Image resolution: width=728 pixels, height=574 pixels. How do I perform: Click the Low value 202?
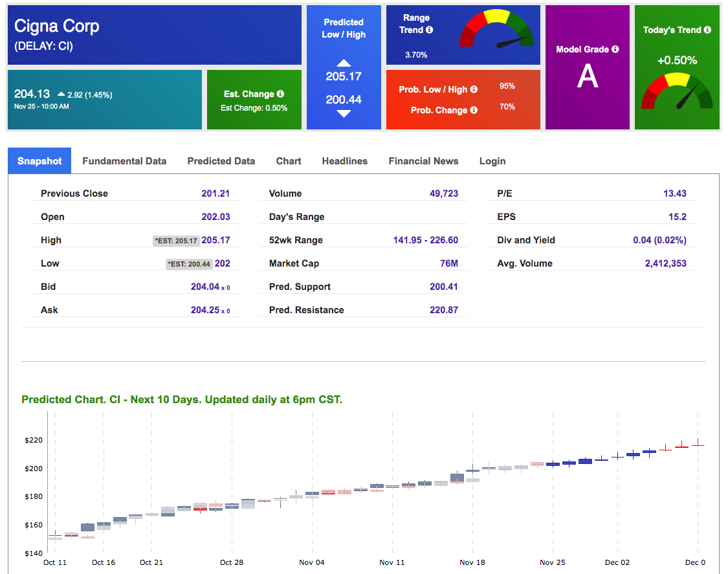[x=223, y=263]
